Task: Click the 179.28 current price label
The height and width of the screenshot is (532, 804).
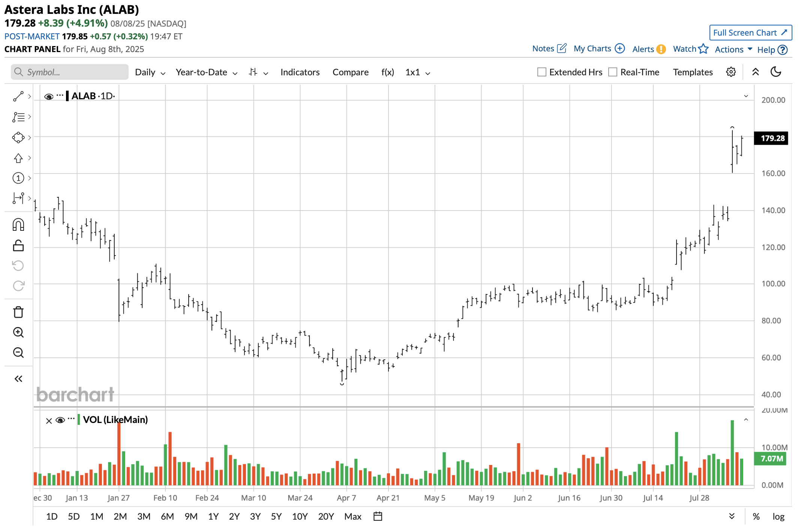Action: point(771,138)
